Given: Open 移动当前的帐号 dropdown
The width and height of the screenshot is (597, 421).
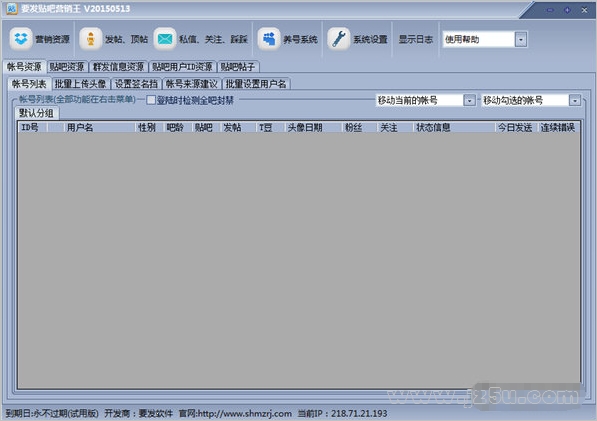Looking at the screenshot, I should pos(469,100).
